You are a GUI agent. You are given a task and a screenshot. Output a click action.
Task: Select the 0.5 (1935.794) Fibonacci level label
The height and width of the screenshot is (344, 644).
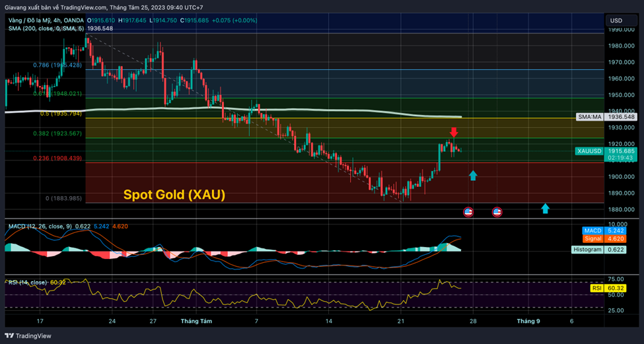[61, 114]
